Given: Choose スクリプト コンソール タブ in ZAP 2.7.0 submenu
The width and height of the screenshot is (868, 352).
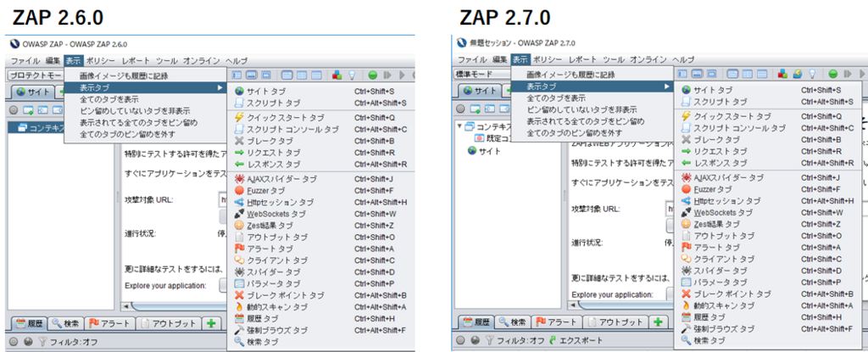Looking at the screenshot, I should click(768, 128).
